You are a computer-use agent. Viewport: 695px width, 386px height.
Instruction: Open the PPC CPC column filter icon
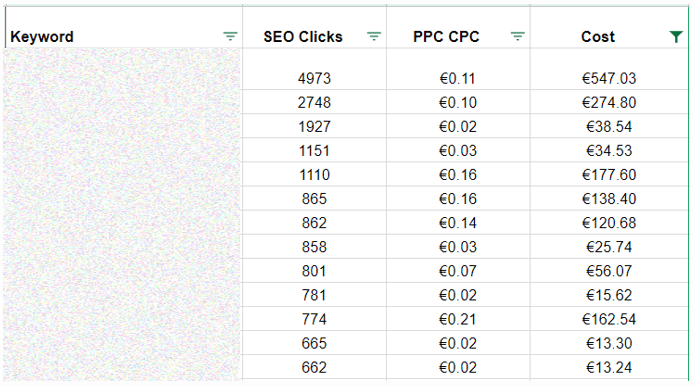517,36
